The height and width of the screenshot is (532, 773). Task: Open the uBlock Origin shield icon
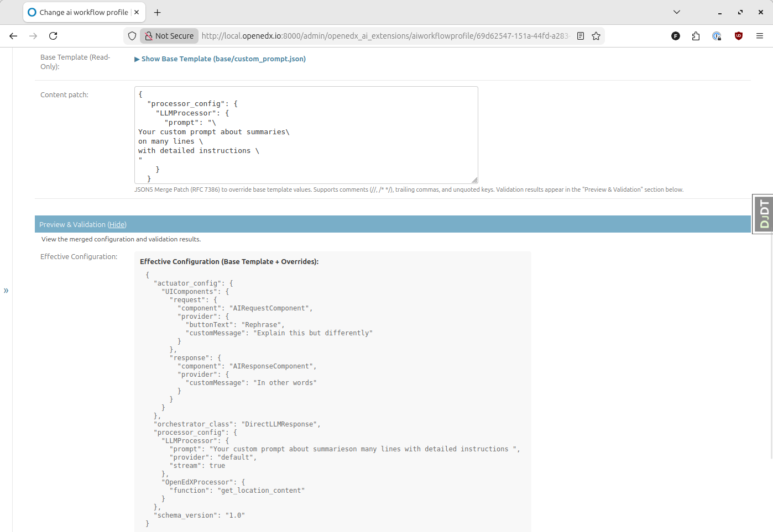[739, 36]
